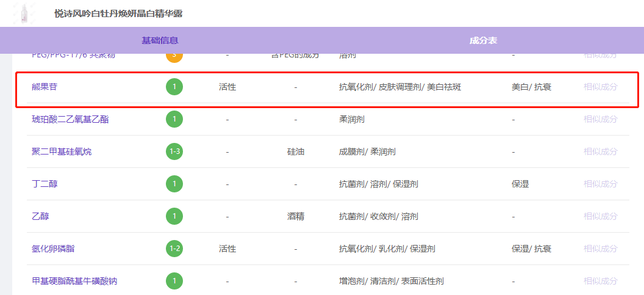The height and width of the screenshot is (295, 644).
Task: Open the 甲基硬脂酰基牛磺酸钠 ingredient link
Action: click(x=74, y=281)
